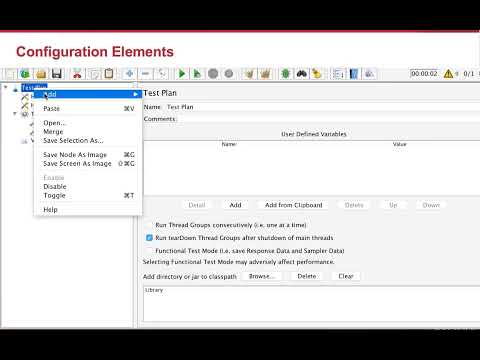
Task: Collapse the Thread Group tree node
Action: [15, 114]
